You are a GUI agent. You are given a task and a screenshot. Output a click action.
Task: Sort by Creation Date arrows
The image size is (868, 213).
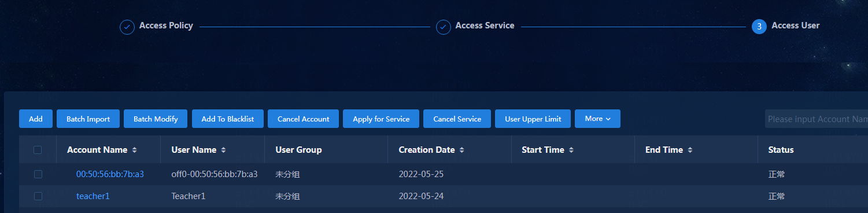[x=462, y=150]
